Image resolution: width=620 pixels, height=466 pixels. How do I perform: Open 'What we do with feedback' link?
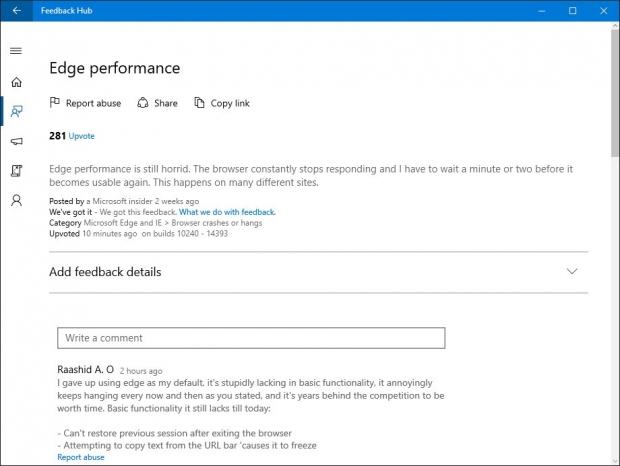(227, 212)
